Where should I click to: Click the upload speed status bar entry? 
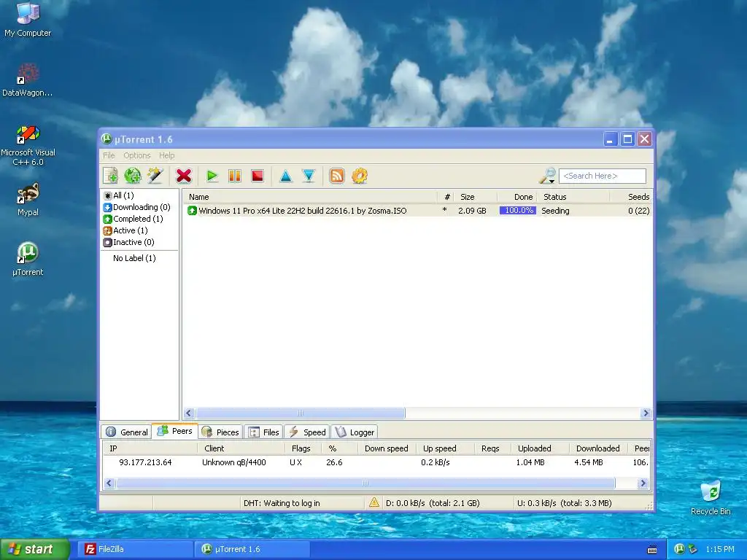coord(565,503)
